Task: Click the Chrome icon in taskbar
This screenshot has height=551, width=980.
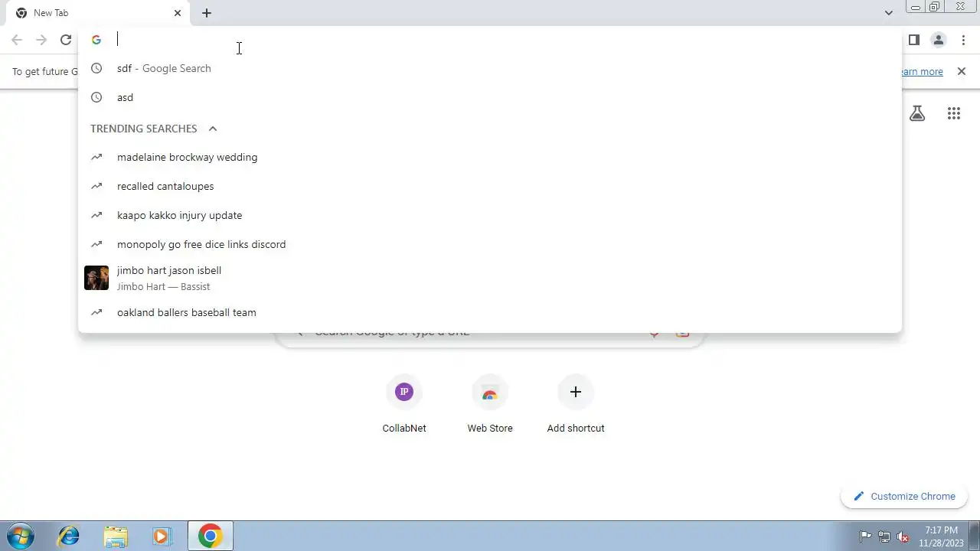Action: 211,536
